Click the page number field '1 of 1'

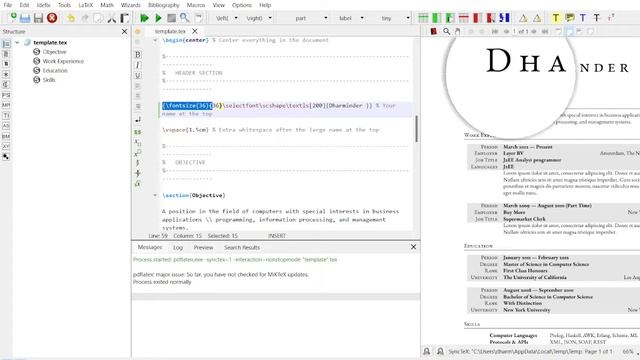521,31
